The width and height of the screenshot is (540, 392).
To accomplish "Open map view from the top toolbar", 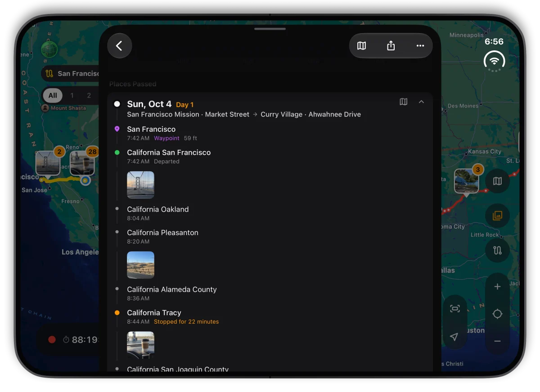I will click(361, 46).
